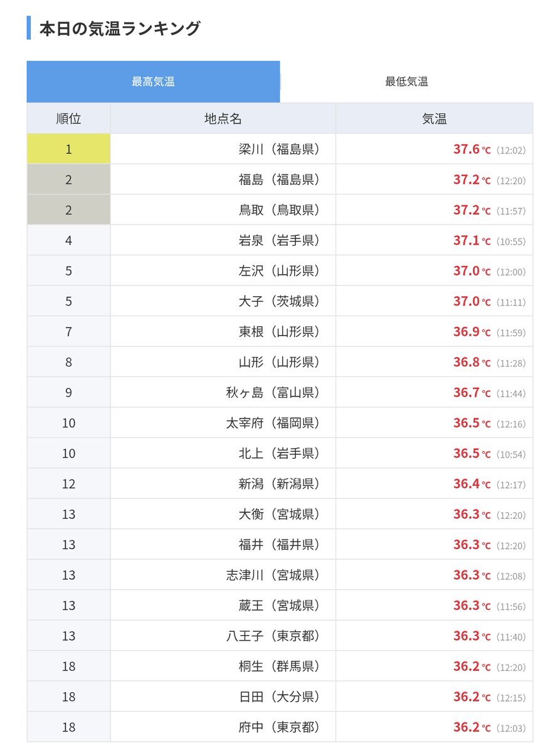Open 大子（茨城県）location entry
The width and height of the screenshot is (560, 753).
[279, 301]
